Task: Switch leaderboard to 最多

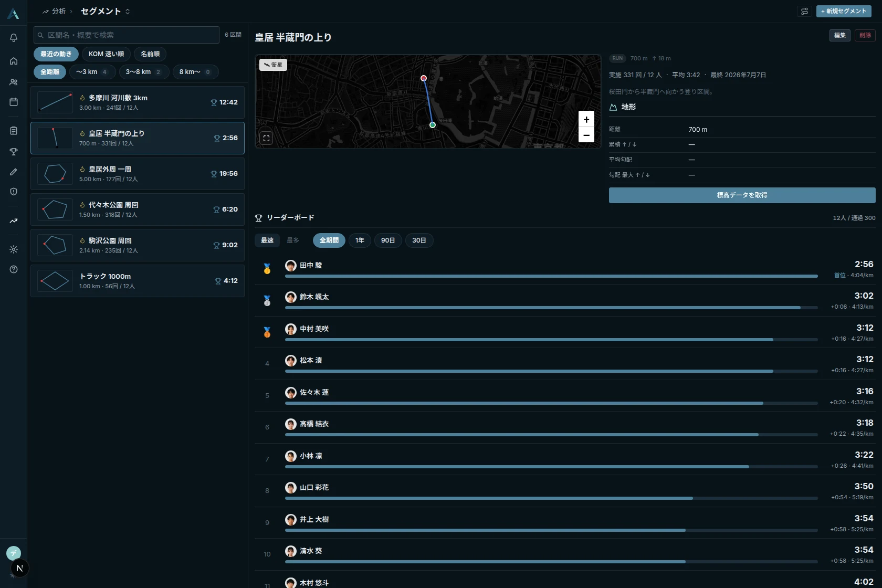Action: pos(293,240)
